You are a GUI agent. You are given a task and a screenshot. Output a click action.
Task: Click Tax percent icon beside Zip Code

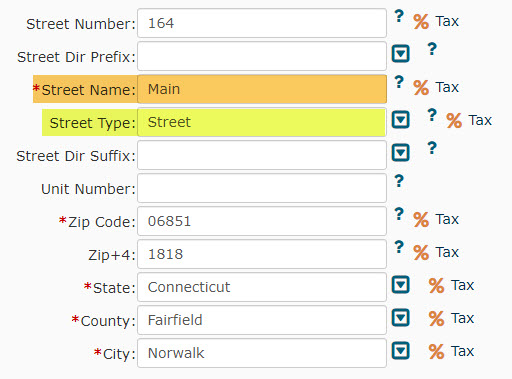coord(421,220)
